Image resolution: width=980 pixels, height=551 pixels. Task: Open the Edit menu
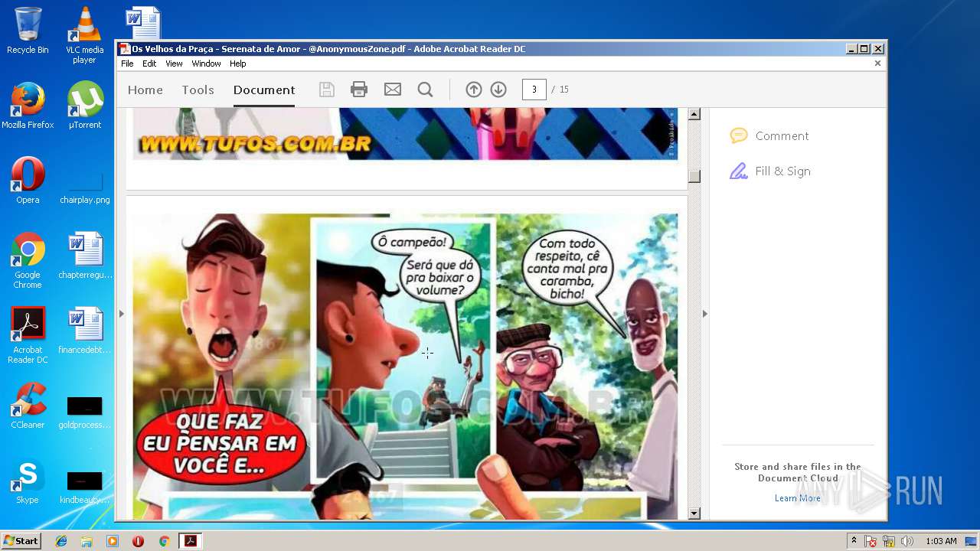(x=149, y=64)
